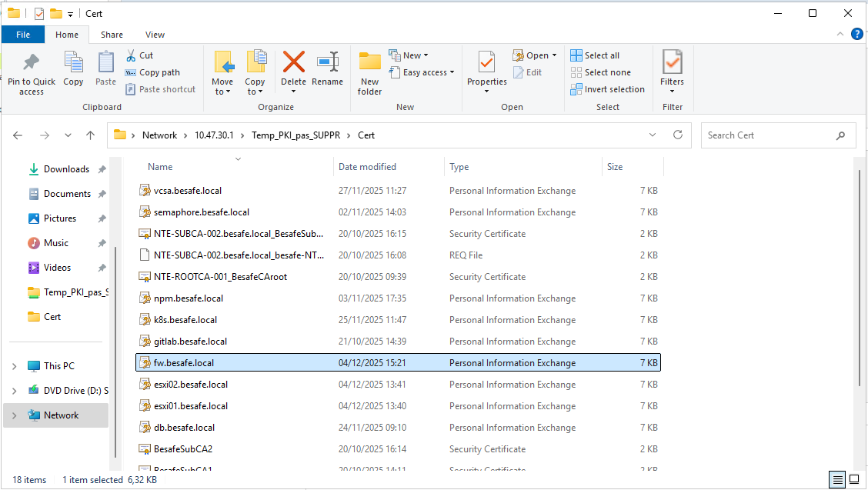Click Edit in Open group
This screenshot has width=868, height=490.
pos(528,72)
